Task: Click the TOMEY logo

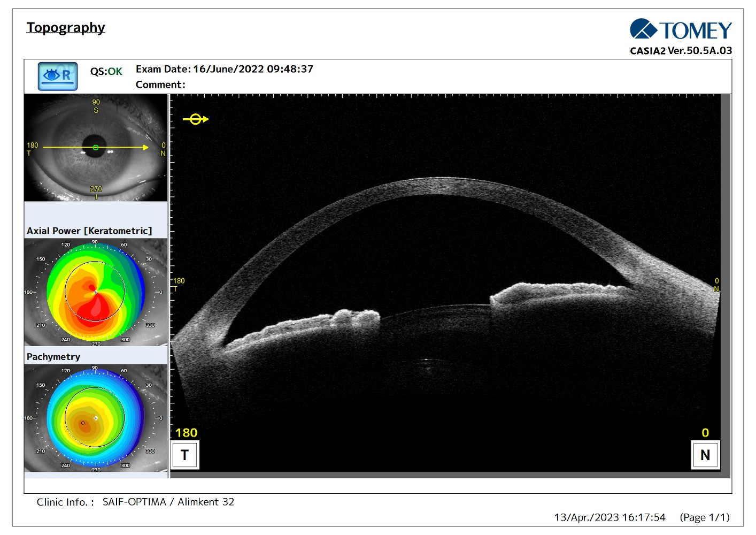Action: click(x=681, y=30)
